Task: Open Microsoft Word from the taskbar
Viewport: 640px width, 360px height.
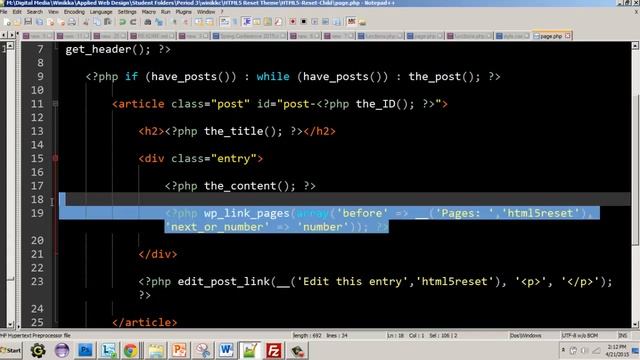Action: click(226, 350)
